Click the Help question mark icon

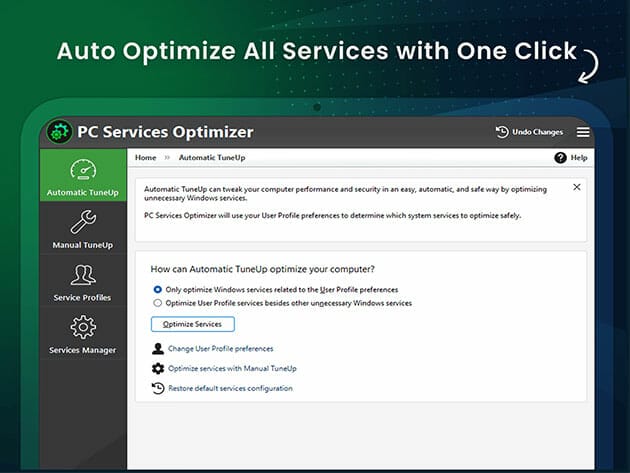pyautogui.click(x=561, y=158)
